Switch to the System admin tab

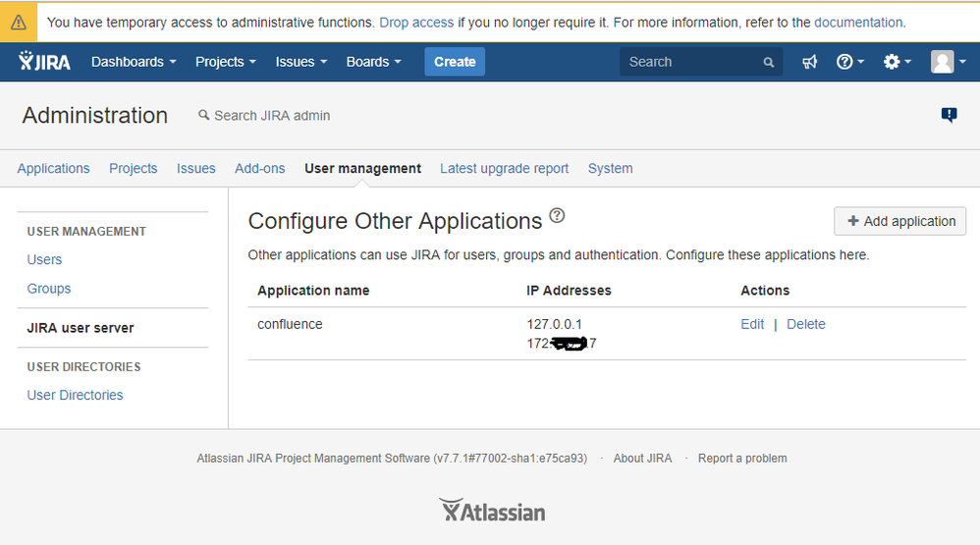click(610, 169)
